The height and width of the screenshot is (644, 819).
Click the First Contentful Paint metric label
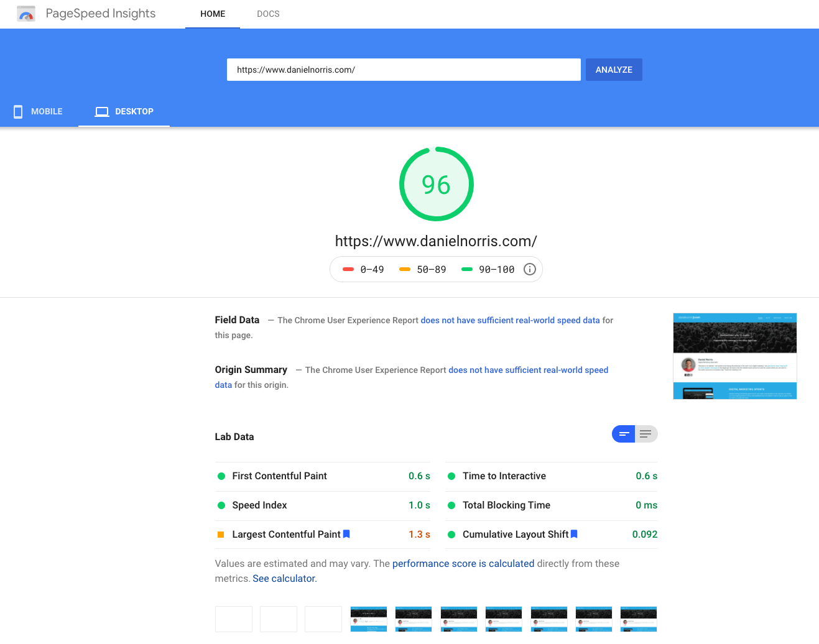pos(279,476)
